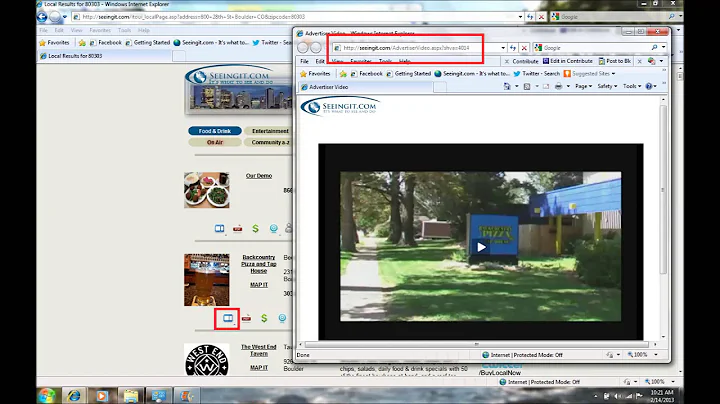Click back button in main browser window
This screenshot has width=720, height=404.
click(x=42, y=17)
